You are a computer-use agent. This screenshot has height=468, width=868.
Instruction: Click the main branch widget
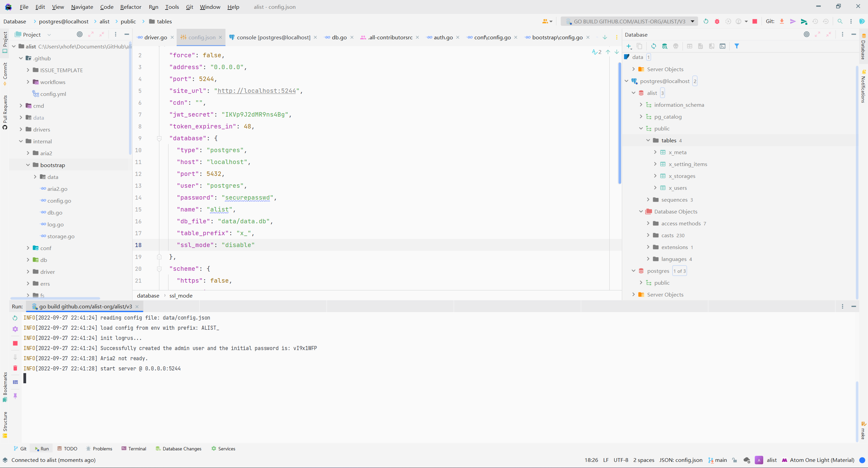pyautogui.click(x=717, y=460)
